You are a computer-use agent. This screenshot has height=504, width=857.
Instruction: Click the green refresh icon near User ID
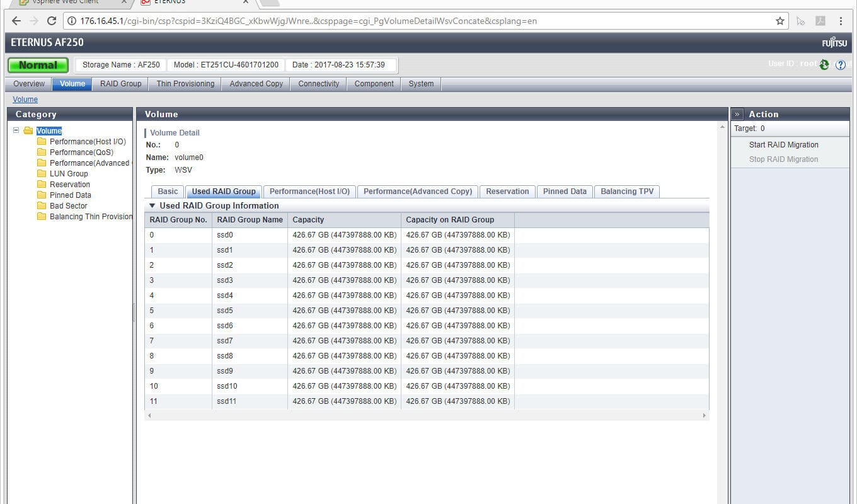[824, 64]
